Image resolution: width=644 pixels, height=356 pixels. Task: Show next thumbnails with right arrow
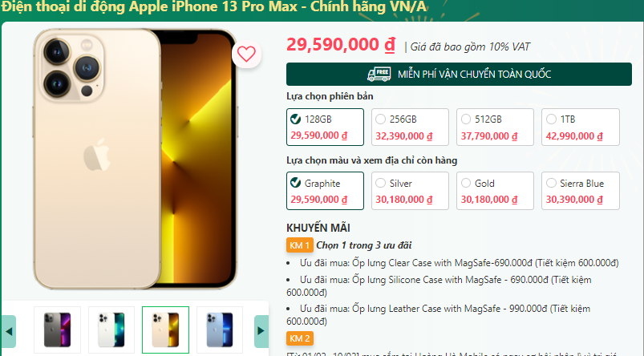click(261, 331)
